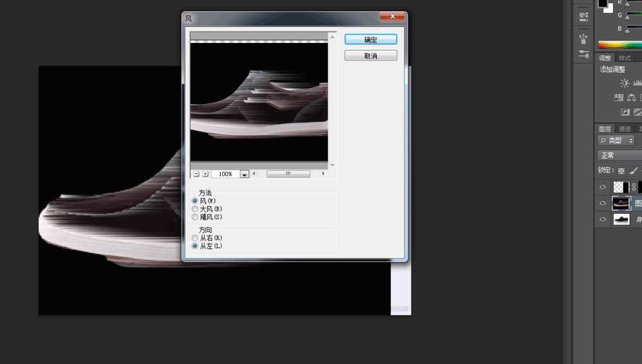Click the preview horizontal scrollbar thumb
The image size is (642, 364).
point(288,174)
